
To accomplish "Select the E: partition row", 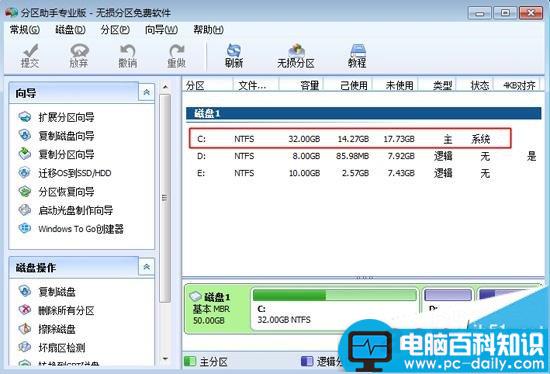I will pyautogui.click(x=363, y=173).
